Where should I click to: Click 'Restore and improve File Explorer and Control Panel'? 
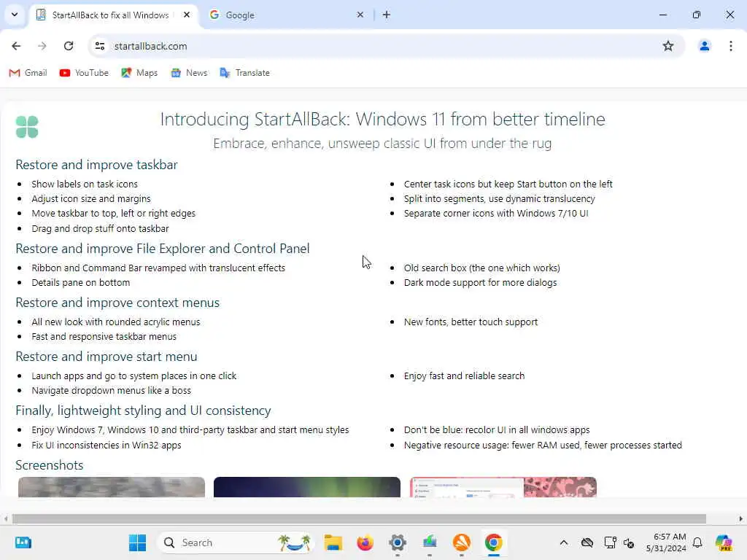click(163, 249)
